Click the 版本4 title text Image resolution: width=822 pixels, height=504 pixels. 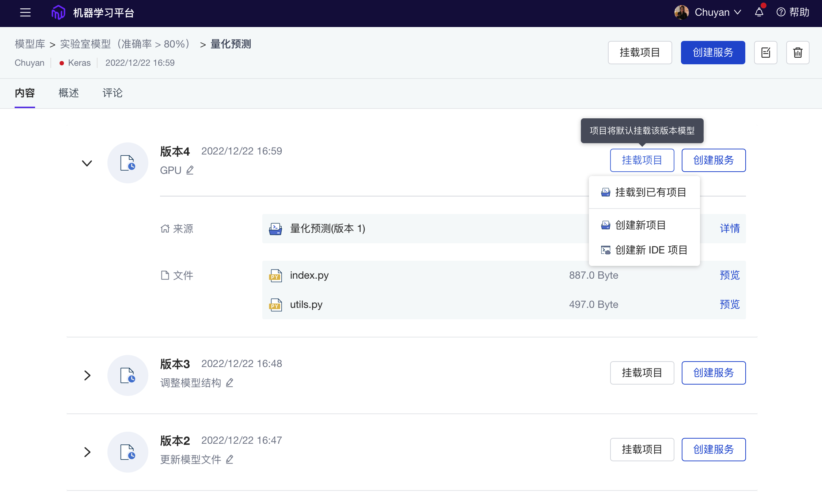tap(175, 151)
